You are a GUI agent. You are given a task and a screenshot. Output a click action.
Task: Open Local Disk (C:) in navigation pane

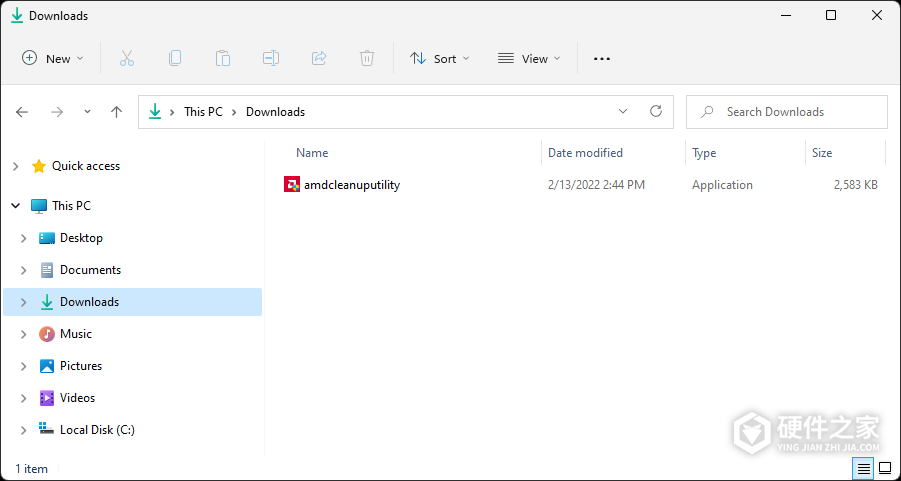[x=97, y=430]
